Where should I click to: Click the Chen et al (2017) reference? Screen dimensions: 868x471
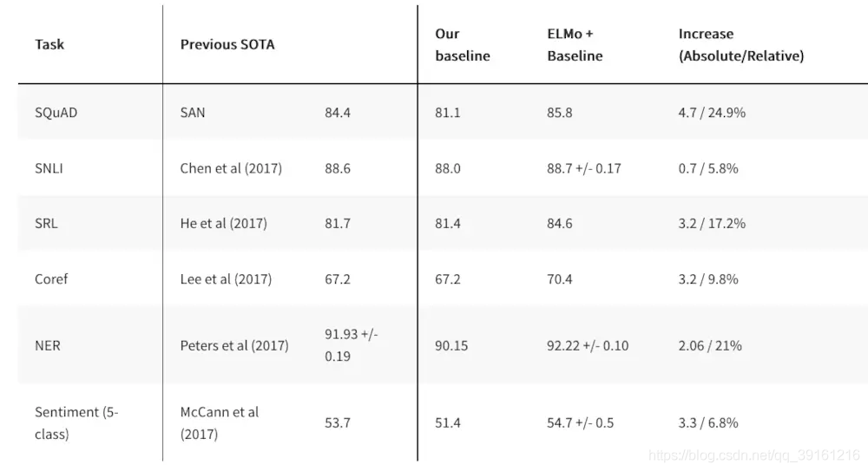(x=231, y=168)
